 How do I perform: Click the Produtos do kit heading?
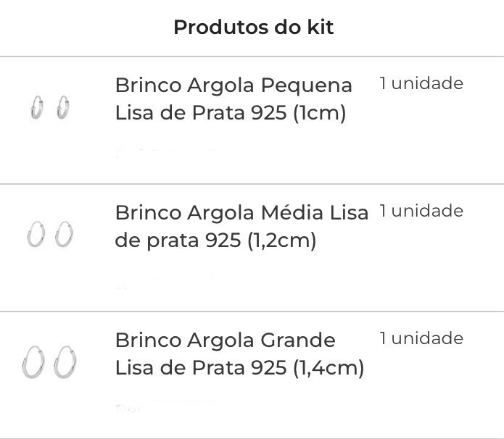coord(254,27)
